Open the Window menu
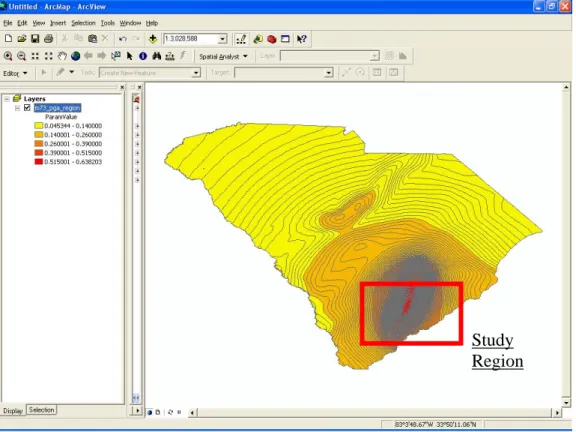 (130, 23)
